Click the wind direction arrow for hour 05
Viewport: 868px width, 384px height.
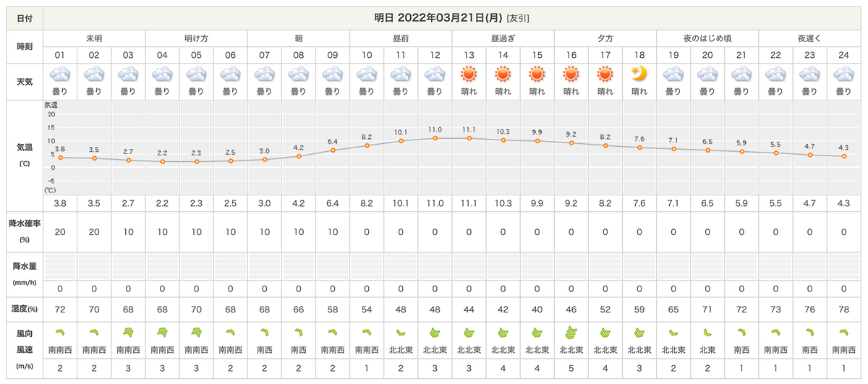[x=196, y=333]
